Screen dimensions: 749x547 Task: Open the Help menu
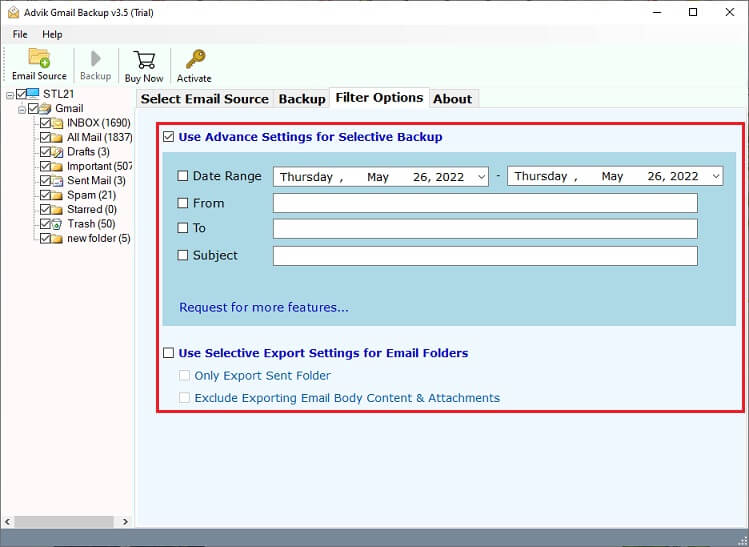coord(52,34)
